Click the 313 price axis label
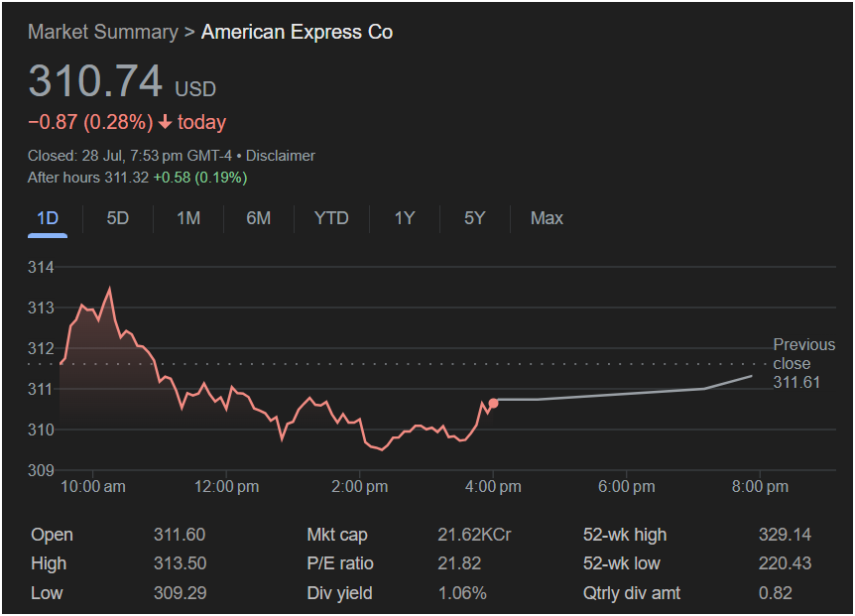This screenshot has height=616, width=855. point(41,308)
